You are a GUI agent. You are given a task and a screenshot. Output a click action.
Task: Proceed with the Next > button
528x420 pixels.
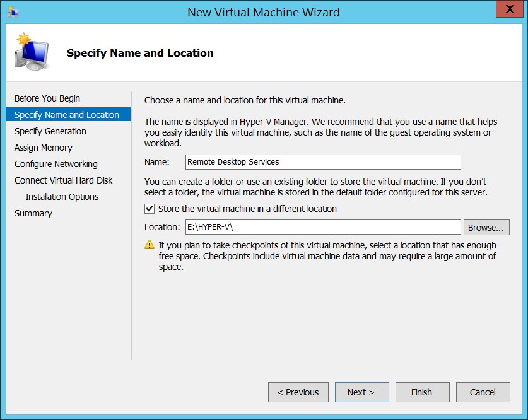361,392
